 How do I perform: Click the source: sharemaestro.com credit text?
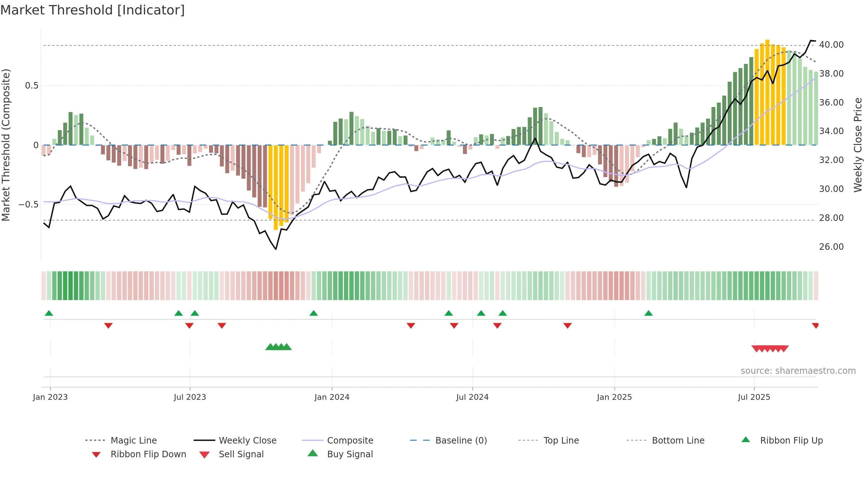click(x=798, y=371)
